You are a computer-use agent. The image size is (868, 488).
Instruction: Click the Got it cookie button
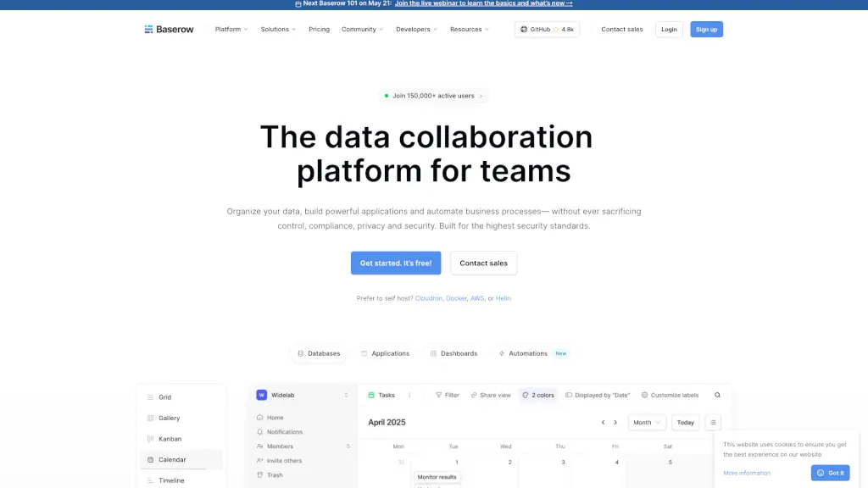831,473
